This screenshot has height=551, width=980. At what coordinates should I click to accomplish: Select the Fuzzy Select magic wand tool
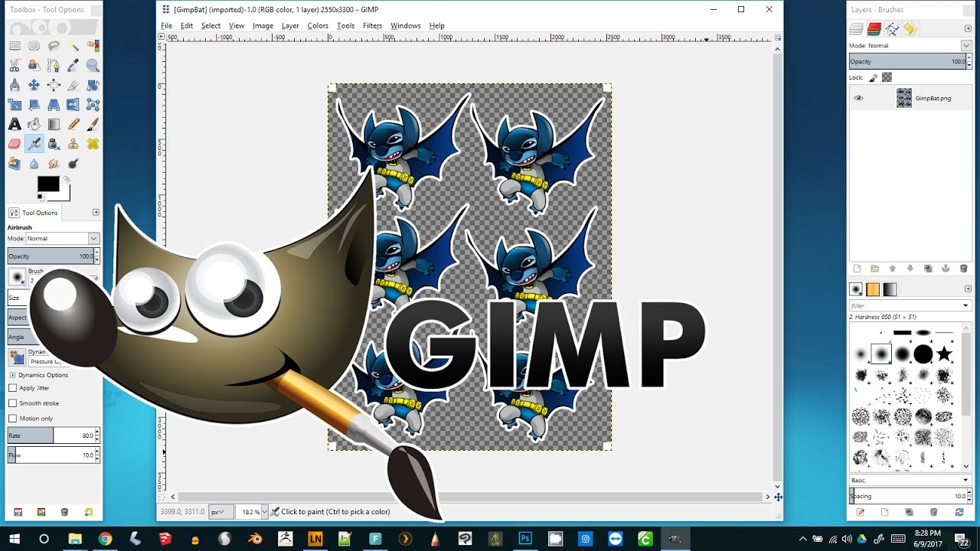click(73, 46)
